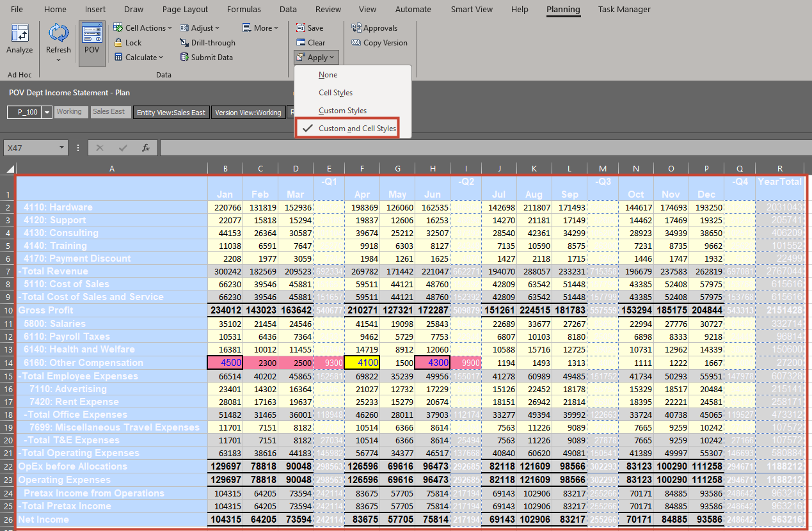Click the Drill-through icon
The image size is (812, 531).
(x=184, y=43)
